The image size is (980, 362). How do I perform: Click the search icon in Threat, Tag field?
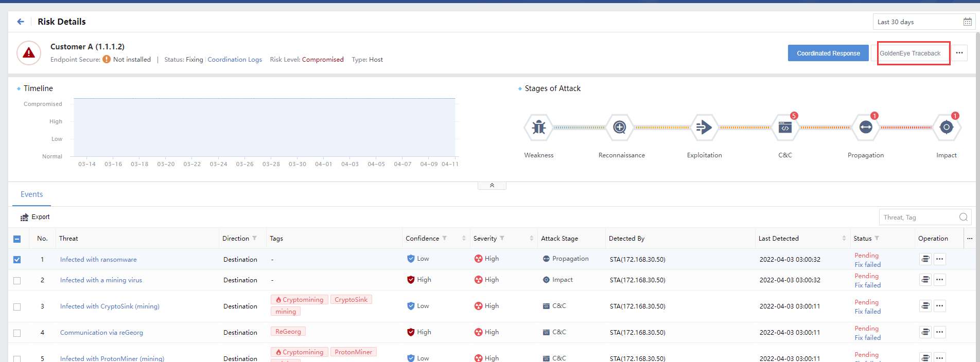coord(963,218)
